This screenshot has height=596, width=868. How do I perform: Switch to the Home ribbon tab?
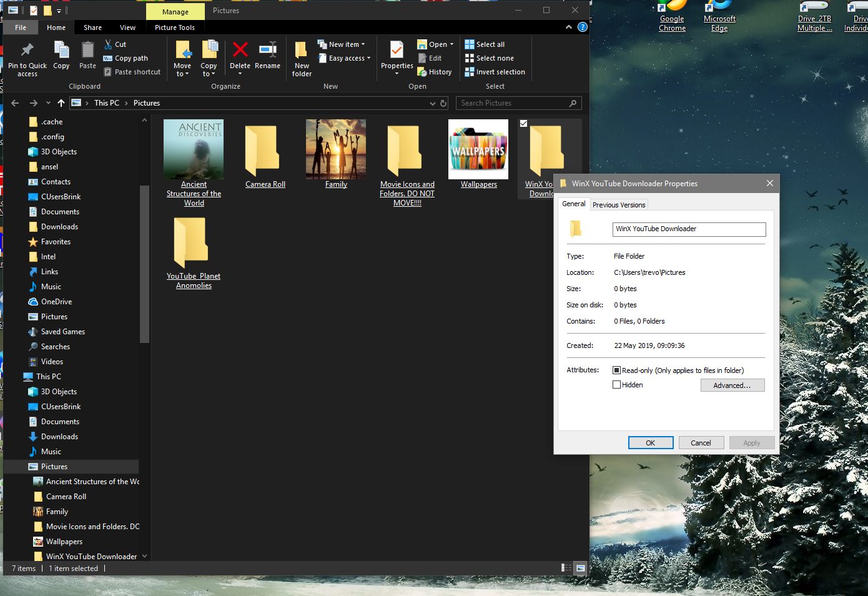pyautogui.click(x=56, y=27)
